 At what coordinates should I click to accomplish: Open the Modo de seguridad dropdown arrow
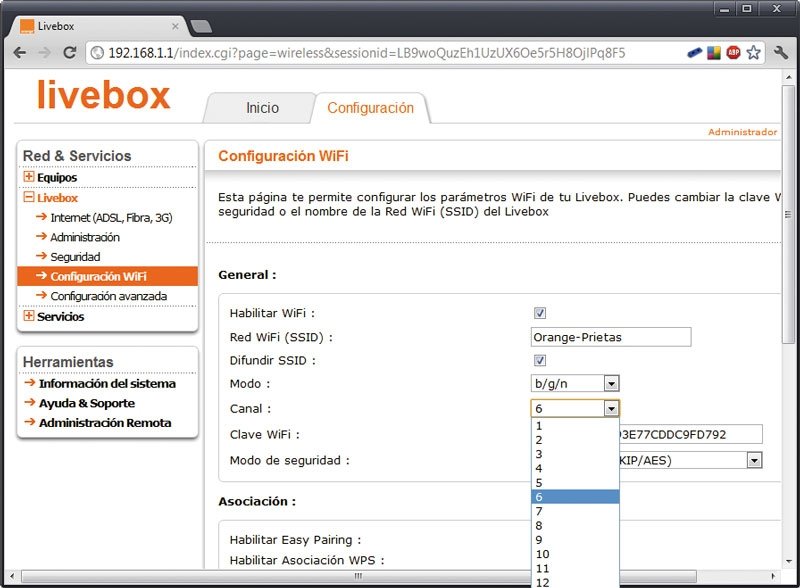tap(754, 460)
